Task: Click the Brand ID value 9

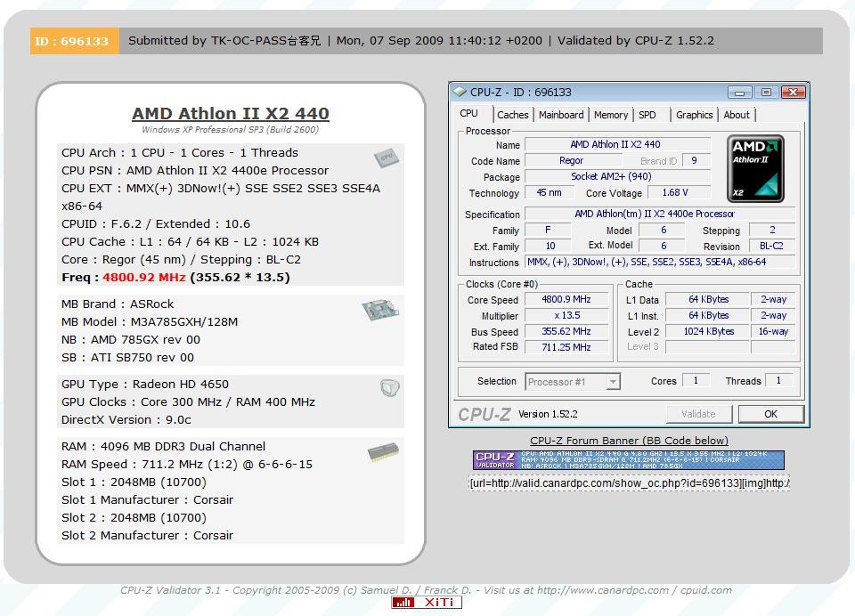Action: tap(696, 160)
